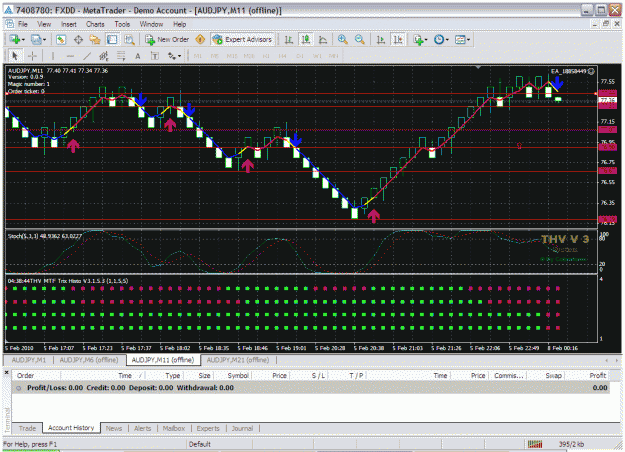Open the Periods clock dropdown
Screen dimensions: 625x452
[441, 39]
